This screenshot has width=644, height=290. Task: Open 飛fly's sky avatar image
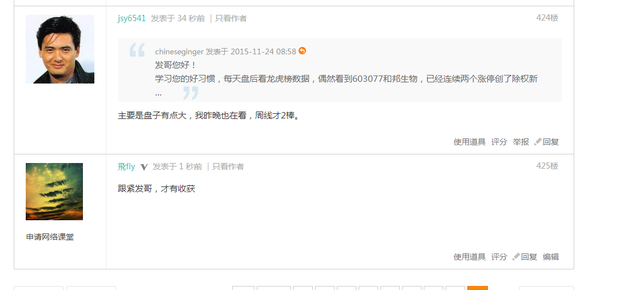(54, 192)
